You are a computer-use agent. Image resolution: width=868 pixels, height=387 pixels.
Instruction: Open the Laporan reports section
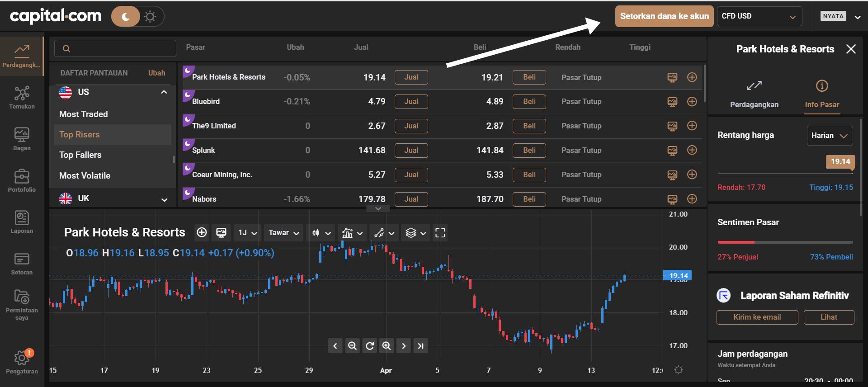coord(22,222)
